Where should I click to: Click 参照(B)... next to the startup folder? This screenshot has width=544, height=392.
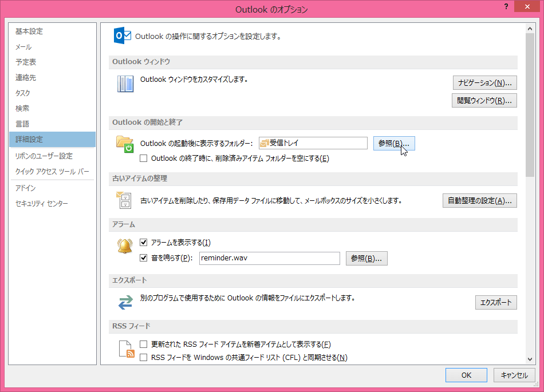coord(394,143)
